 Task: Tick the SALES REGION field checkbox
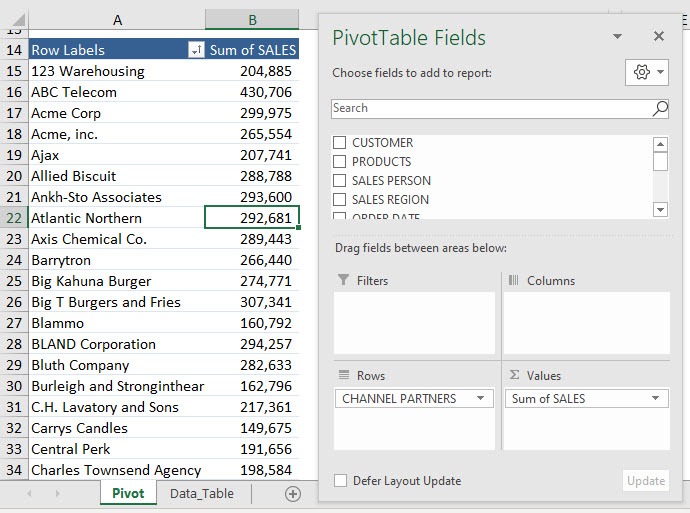[x=339, y=199]
